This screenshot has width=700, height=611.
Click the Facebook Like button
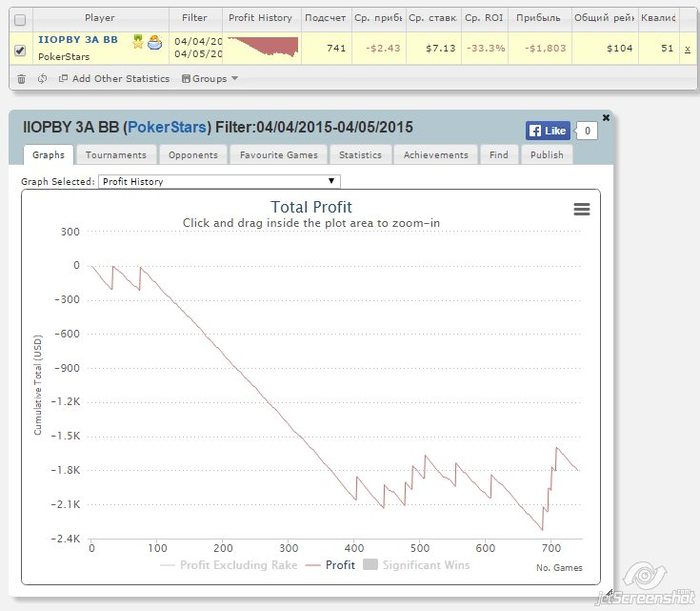pyautogui.click(x=548, y=131)
